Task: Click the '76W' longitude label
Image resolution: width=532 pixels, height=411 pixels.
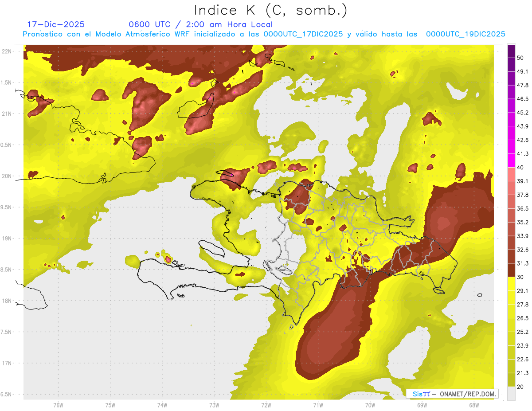Action: coord(58,405)
